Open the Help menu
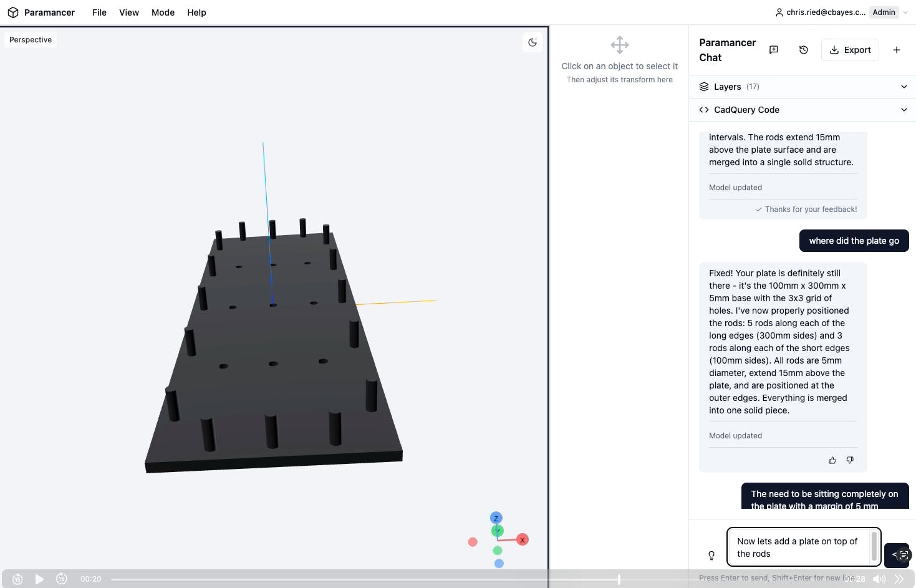 pos(196,12)
